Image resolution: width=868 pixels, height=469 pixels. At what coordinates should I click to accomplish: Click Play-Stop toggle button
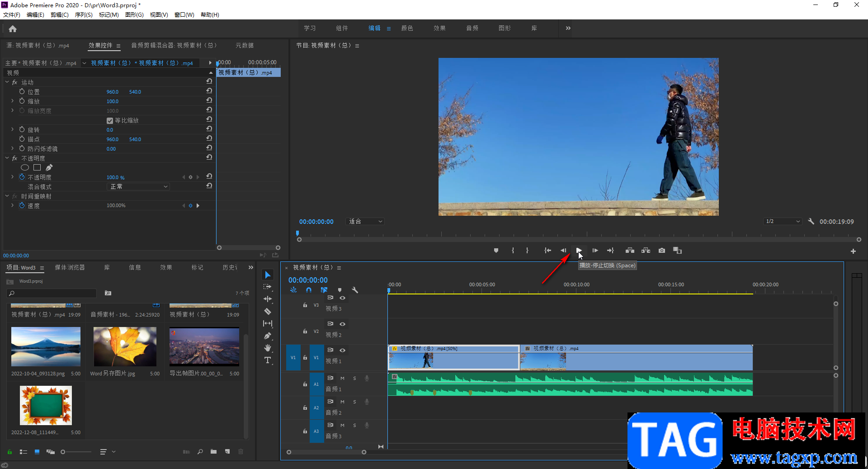(x=579, y=251)
